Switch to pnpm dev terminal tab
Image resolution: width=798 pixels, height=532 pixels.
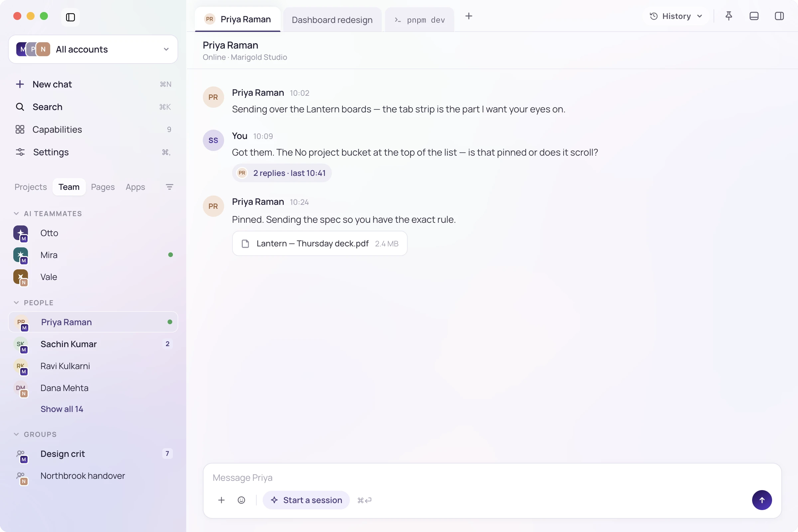[419, 20]
